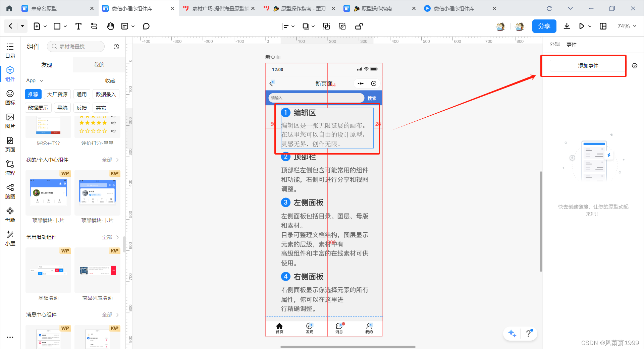The image size is (644, 349).
Task: Toggle the panel layout icon
Action: (x=603, y=26)
